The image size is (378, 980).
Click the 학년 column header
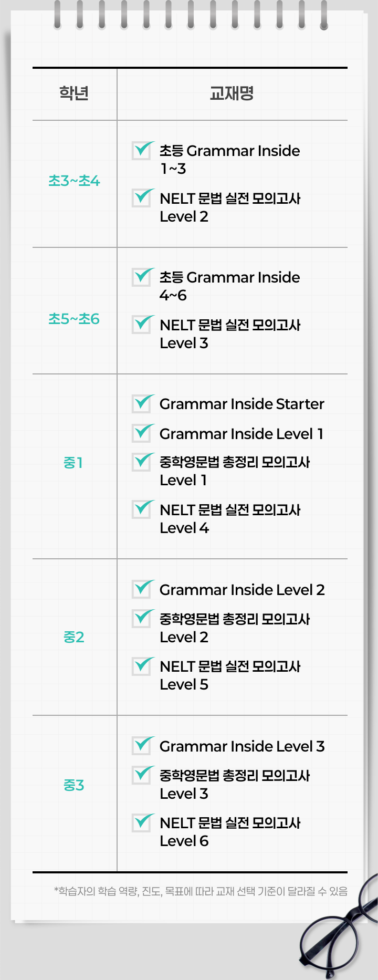point(74,93)
